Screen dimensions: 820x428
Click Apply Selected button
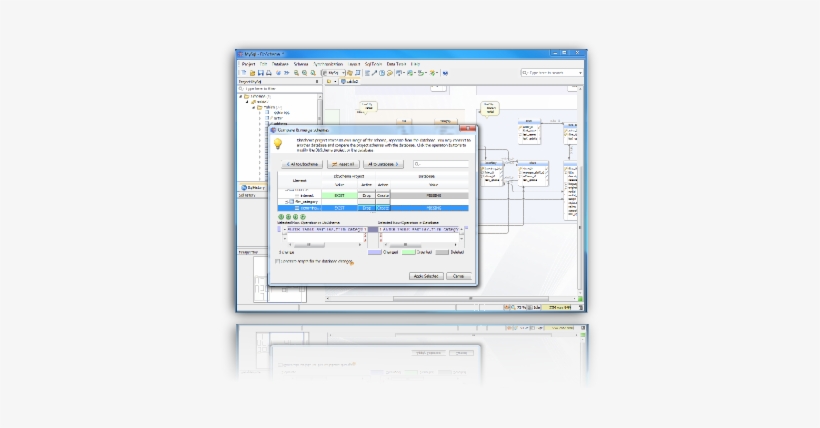426,276
